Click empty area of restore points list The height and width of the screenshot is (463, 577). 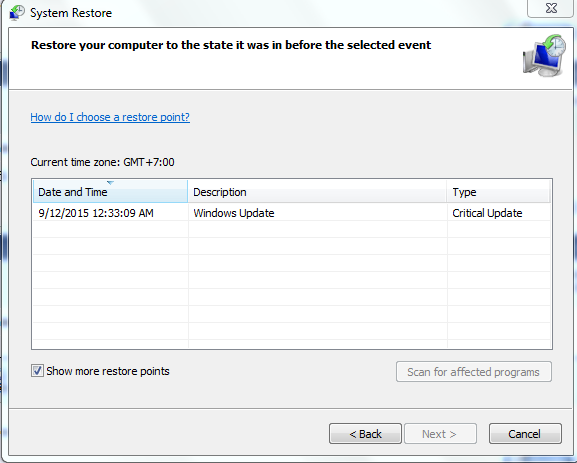tap(293, 285)
